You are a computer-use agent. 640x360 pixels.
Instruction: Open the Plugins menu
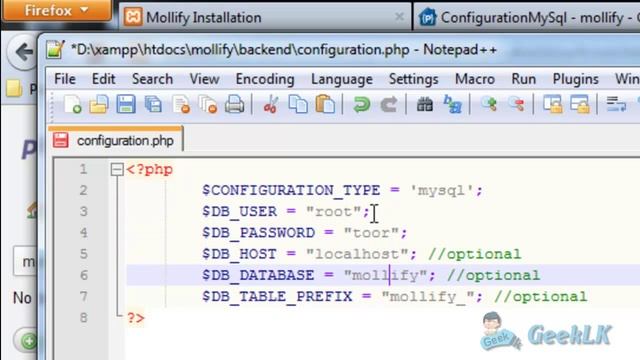coord(576,79)
